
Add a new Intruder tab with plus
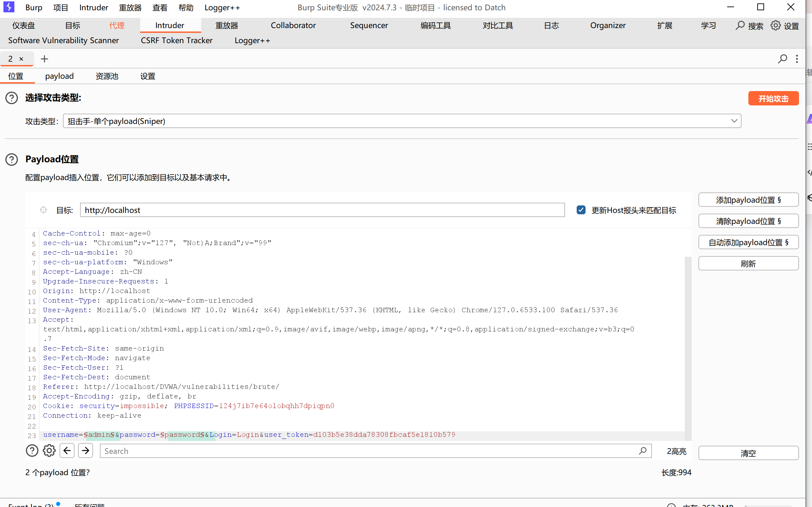(44, 59)
